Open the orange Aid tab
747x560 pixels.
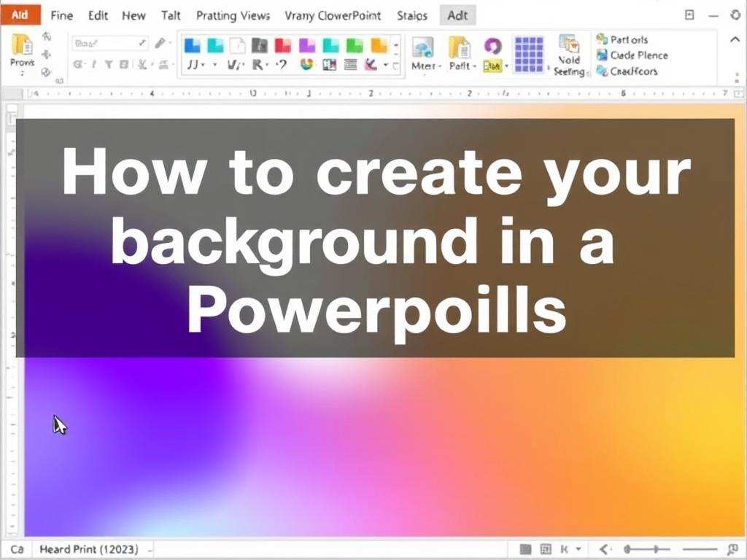pos(20,15)
